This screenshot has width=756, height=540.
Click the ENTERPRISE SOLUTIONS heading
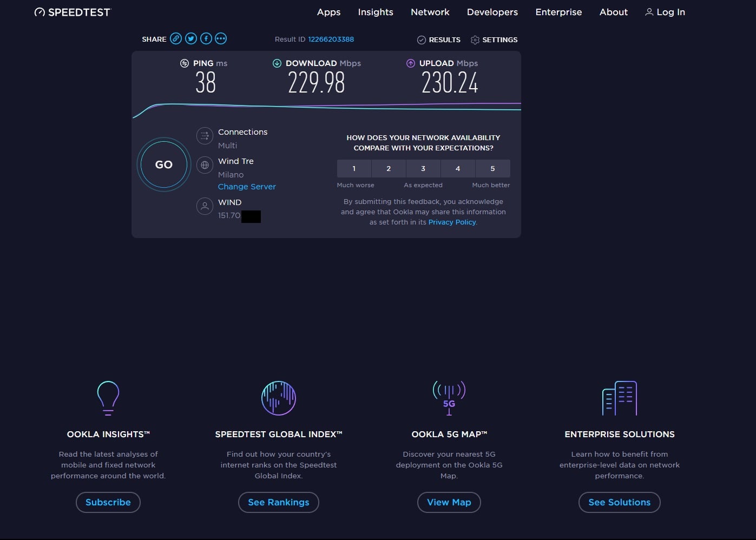pos(620,434)
